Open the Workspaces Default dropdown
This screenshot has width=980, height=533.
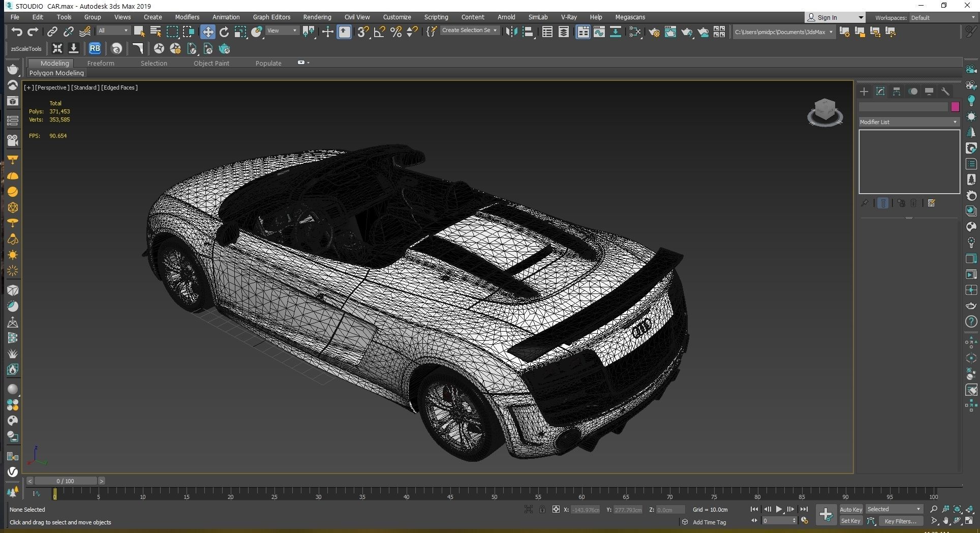coord(943,18)
